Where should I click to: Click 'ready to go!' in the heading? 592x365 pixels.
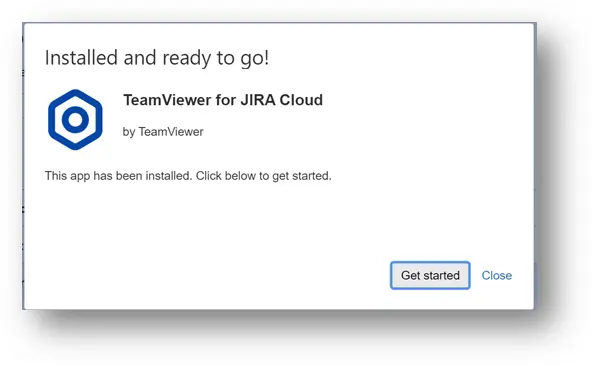(216, 59)
